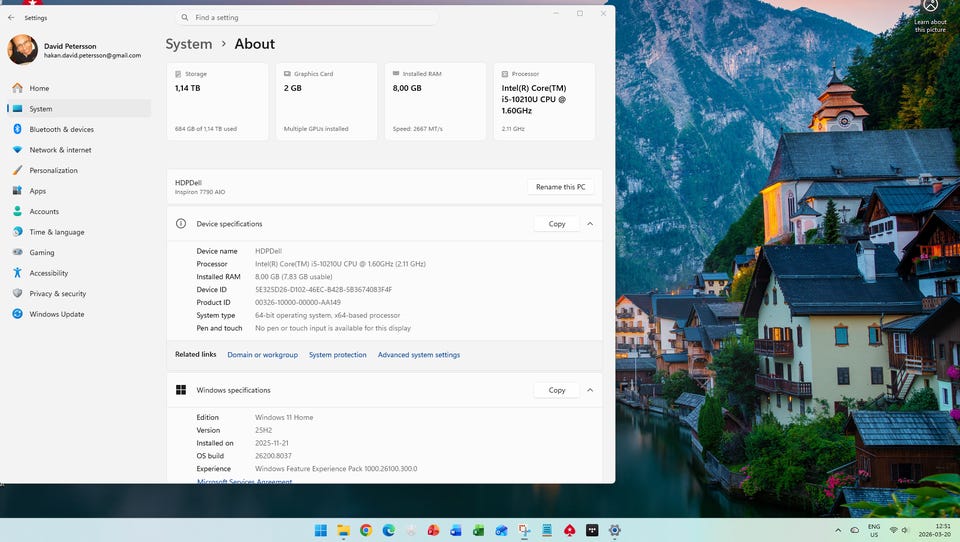960x542 pixels.
Task: Open the System protection link
Action: [x=337, y=355]
